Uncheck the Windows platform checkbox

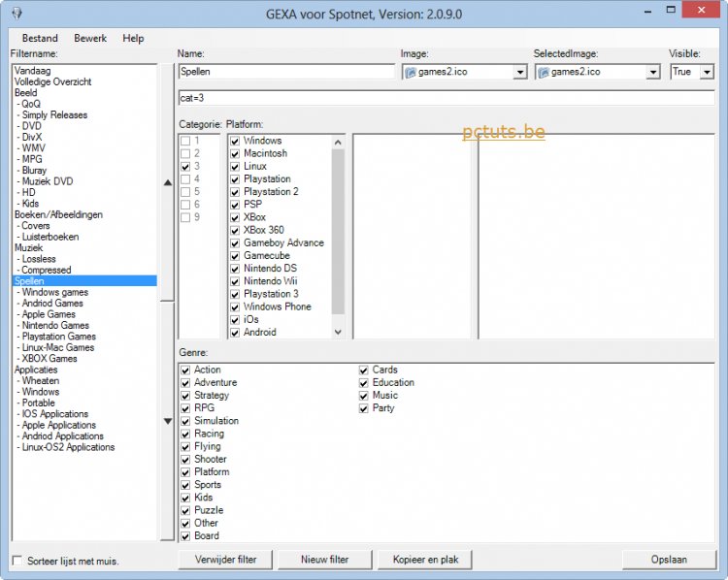click(236, 141)
